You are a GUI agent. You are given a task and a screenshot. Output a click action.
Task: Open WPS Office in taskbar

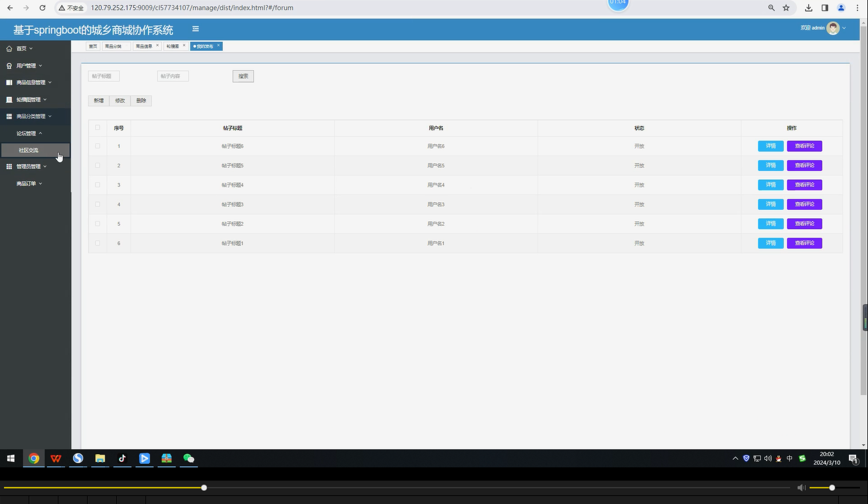(56, 458)
